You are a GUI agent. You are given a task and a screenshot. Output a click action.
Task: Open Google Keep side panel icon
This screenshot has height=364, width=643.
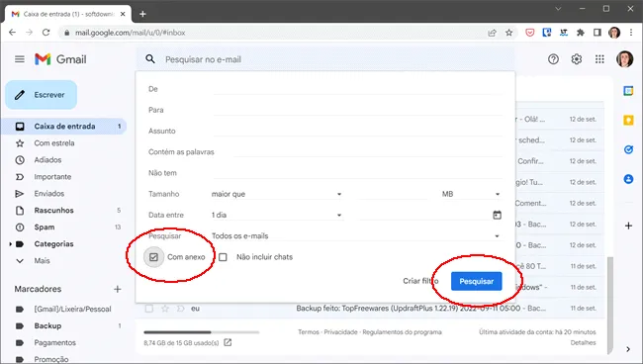click(x=628, y=120)
